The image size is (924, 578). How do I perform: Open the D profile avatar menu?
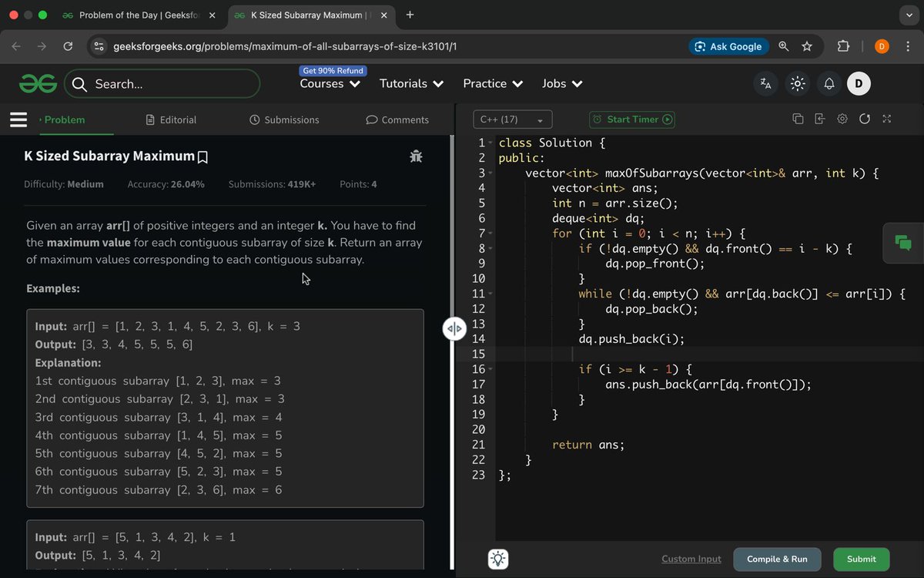[859, 84]
